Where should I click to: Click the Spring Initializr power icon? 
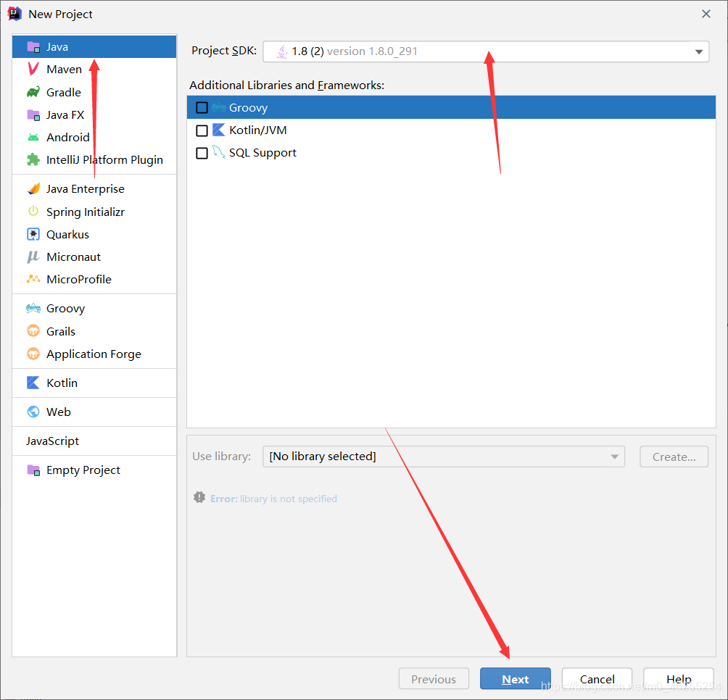pos(33,212)
